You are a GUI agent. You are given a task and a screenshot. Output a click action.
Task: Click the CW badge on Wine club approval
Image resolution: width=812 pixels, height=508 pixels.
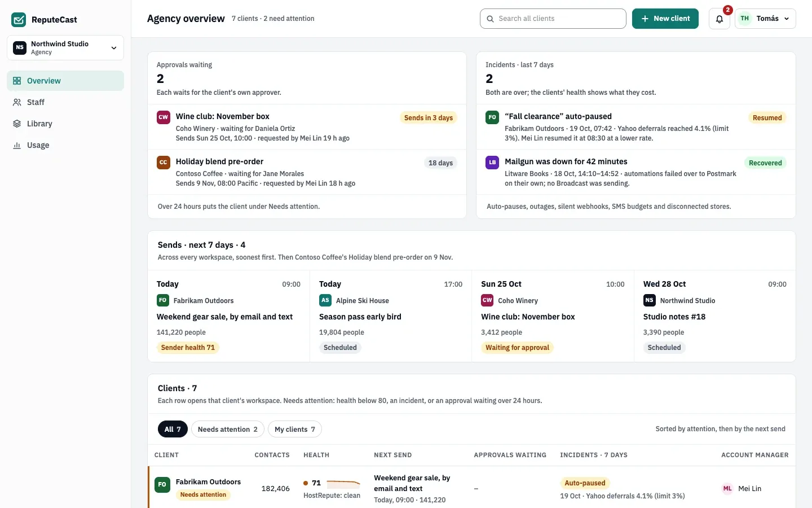[x=163, y=117]
